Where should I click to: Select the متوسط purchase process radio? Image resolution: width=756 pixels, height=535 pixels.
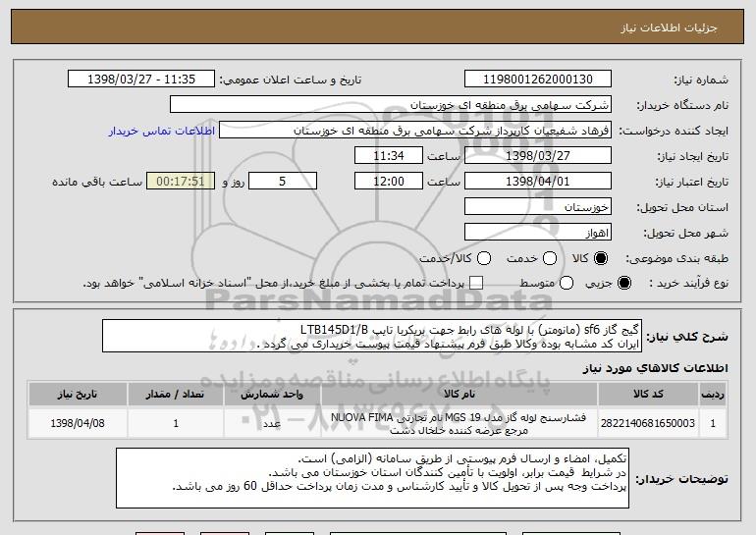tap(567, 284)
